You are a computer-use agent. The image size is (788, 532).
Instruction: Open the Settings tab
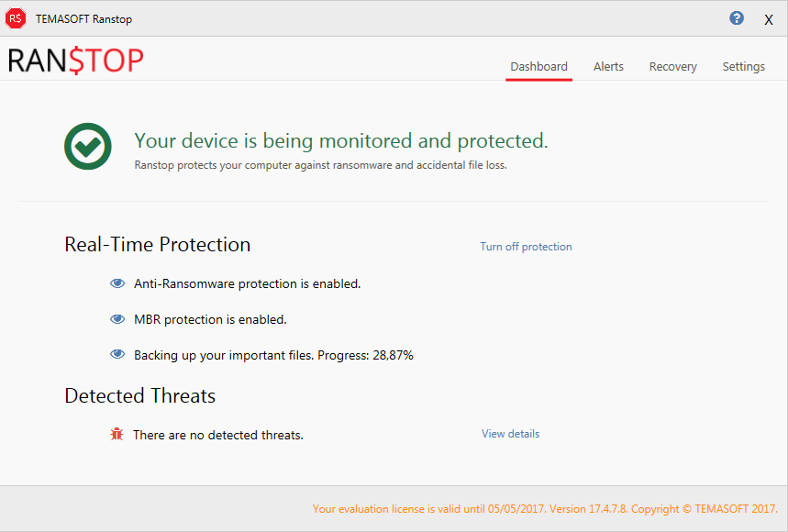tap(743, 66)
